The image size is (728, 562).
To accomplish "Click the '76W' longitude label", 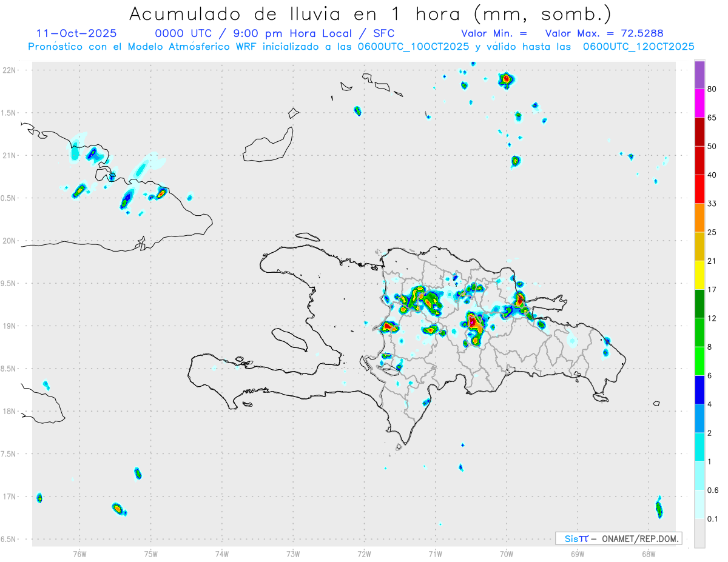I will (x=79, y=554).
